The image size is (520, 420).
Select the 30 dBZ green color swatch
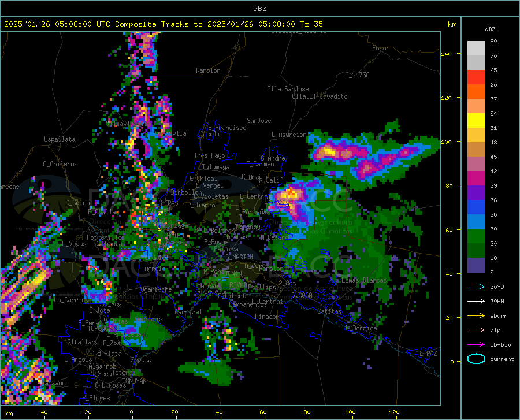point(476,236)
